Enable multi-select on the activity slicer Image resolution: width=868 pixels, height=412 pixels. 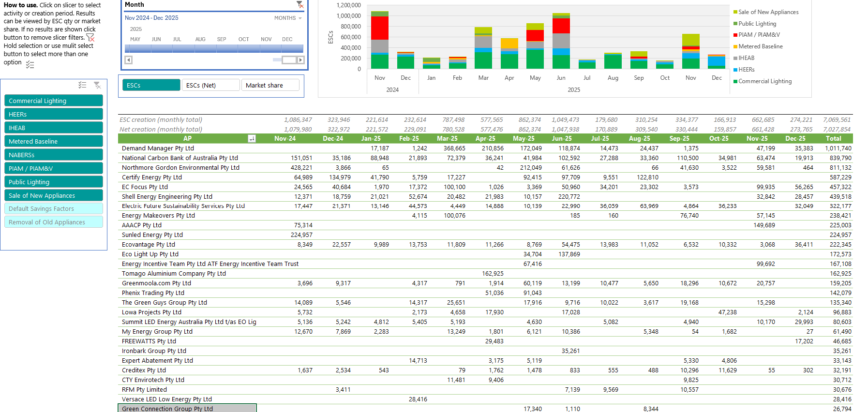pos(82,85)
